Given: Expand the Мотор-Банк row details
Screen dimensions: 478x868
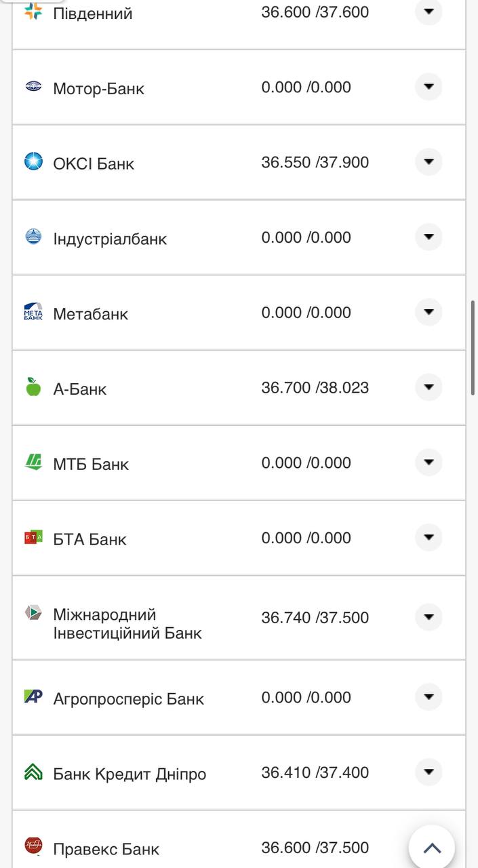Looking at the screenshot, I should coord(428,87).
